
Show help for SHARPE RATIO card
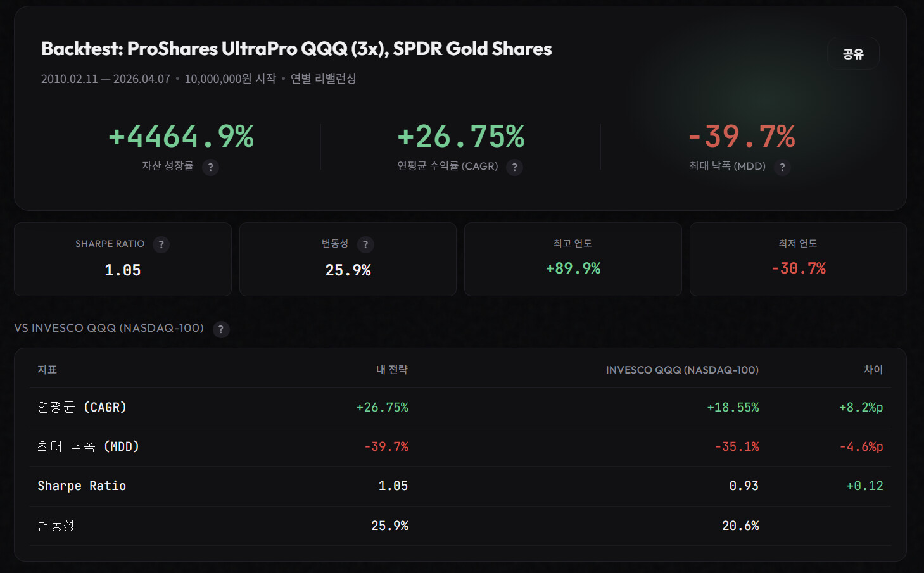coord(161,244)
